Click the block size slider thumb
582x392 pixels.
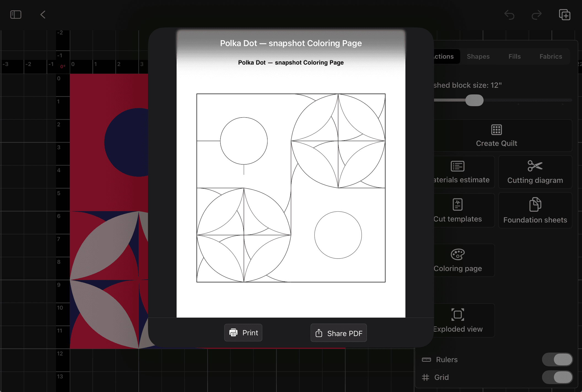pos(474,100)
